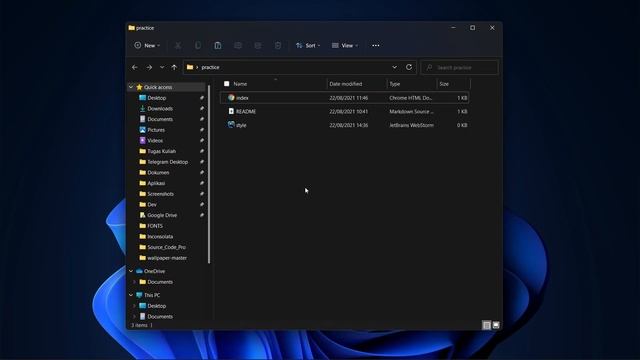Click the Quick access star icon

click(139, 87)
